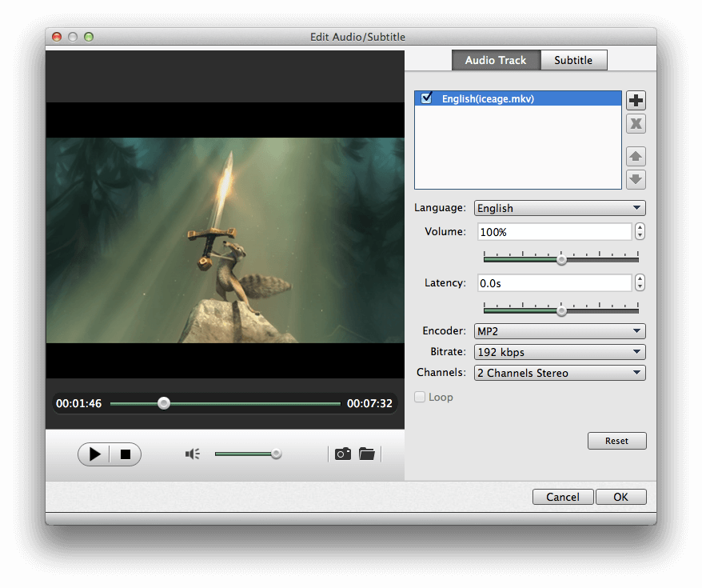
Task: Move audio track down with arrow icon
Action: (x=636, y=179)
